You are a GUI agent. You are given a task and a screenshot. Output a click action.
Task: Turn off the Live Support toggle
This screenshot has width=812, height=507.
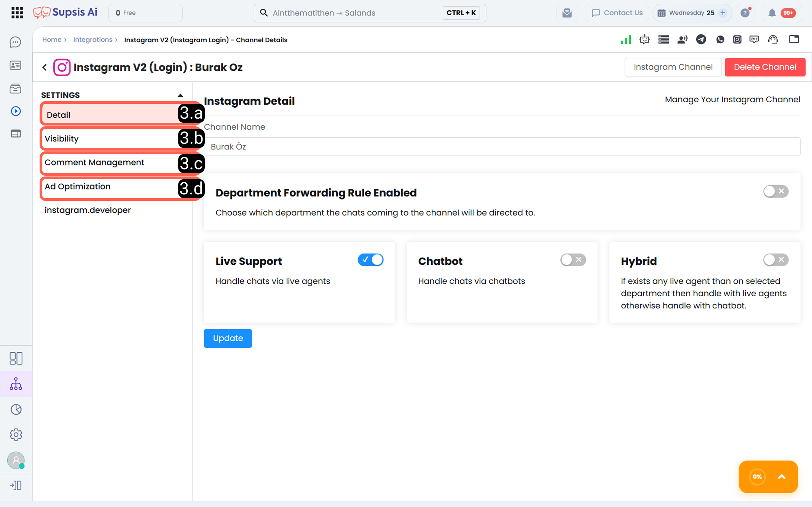tap(370, 260)
